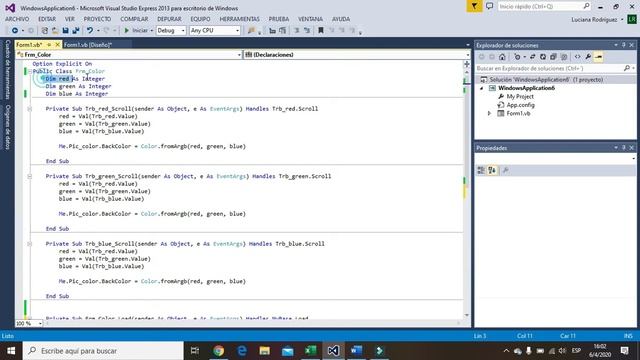This screenshot has height=360, width=640.
Task: Toggle auto-hide pin of Solution Explorer
Action: tap(624, 45)
